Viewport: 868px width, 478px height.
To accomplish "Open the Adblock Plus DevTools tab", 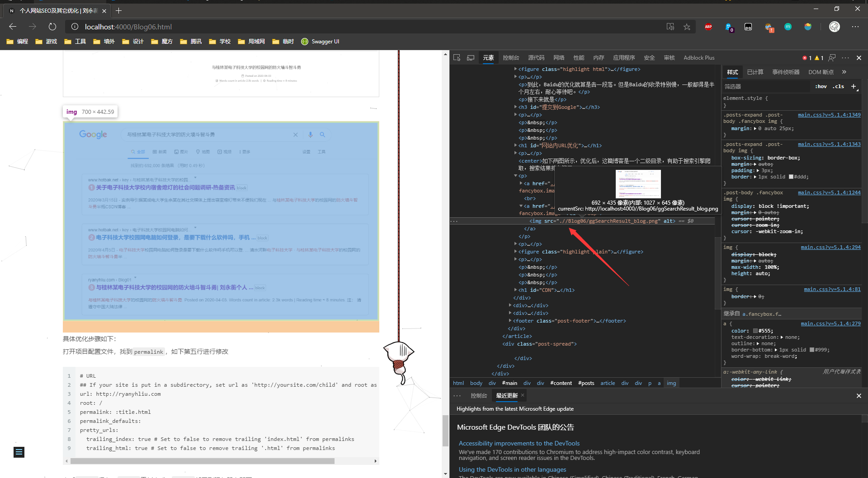I will point(699,58).
